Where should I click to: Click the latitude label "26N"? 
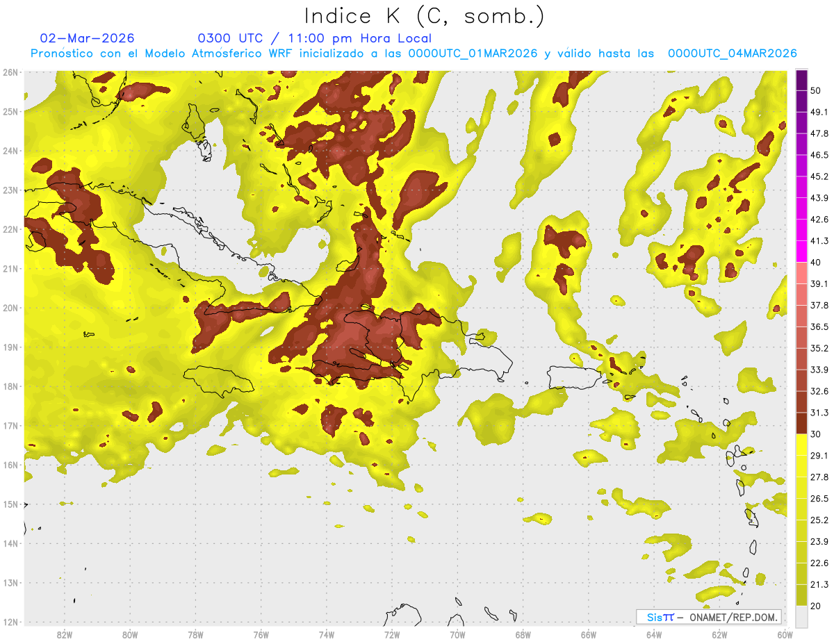click(x=10, y=72)
